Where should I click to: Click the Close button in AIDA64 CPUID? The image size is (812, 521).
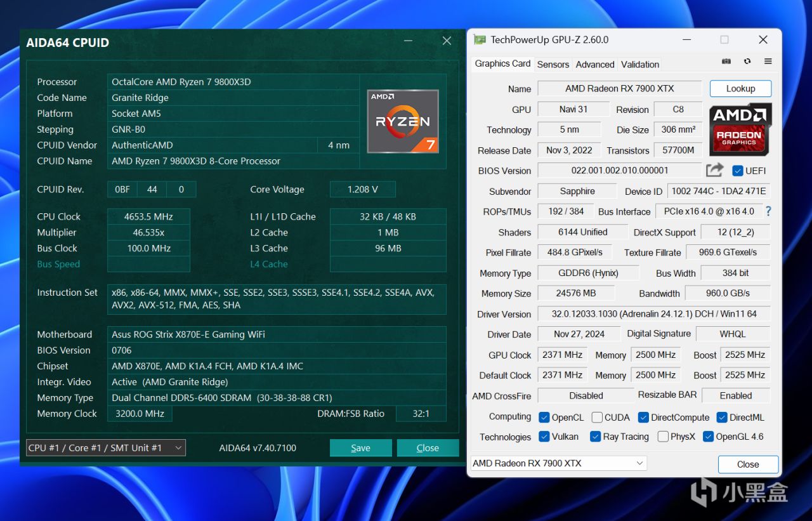(428, 447)
